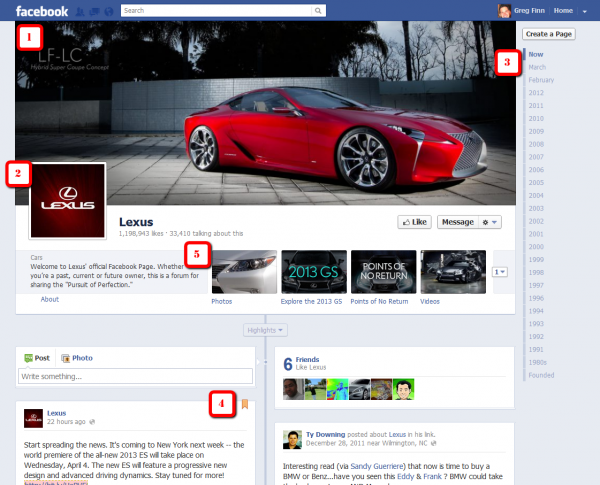Select the Post tab in composer

tap(37, 358)
